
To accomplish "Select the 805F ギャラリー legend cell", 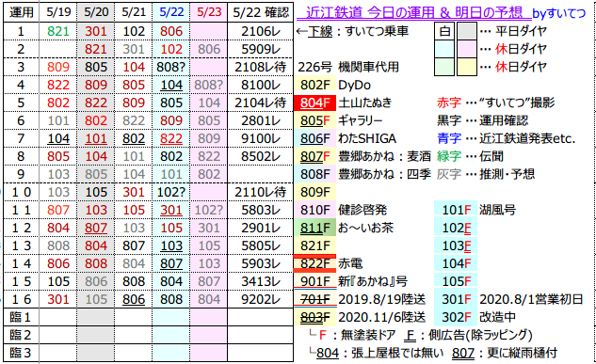I will point(314,120).
